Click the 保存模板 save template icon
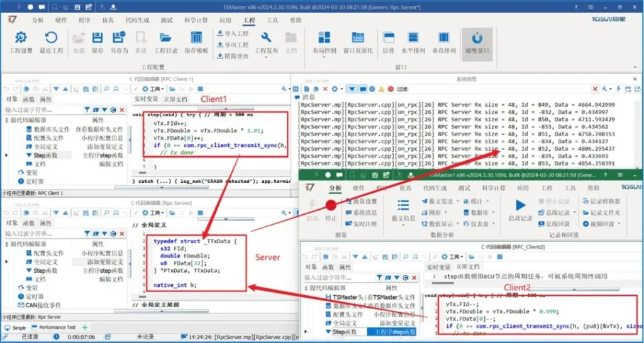This screenshot has height=343, width=644. (x=196, y=41)
